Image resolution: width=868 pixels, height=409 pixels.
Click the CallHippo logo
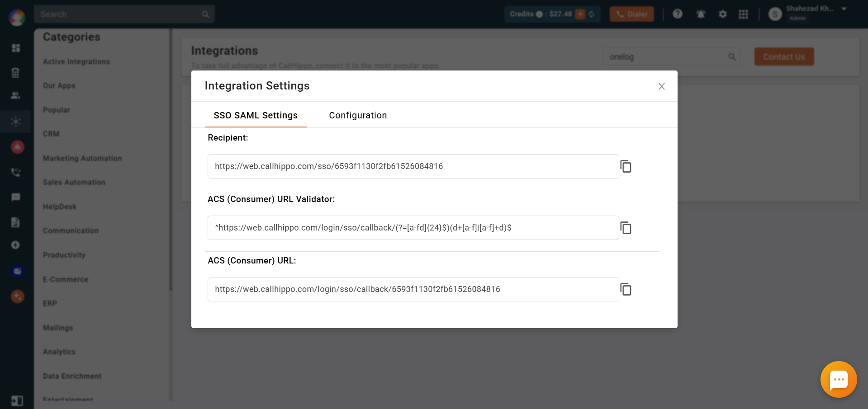pos(17,17)
